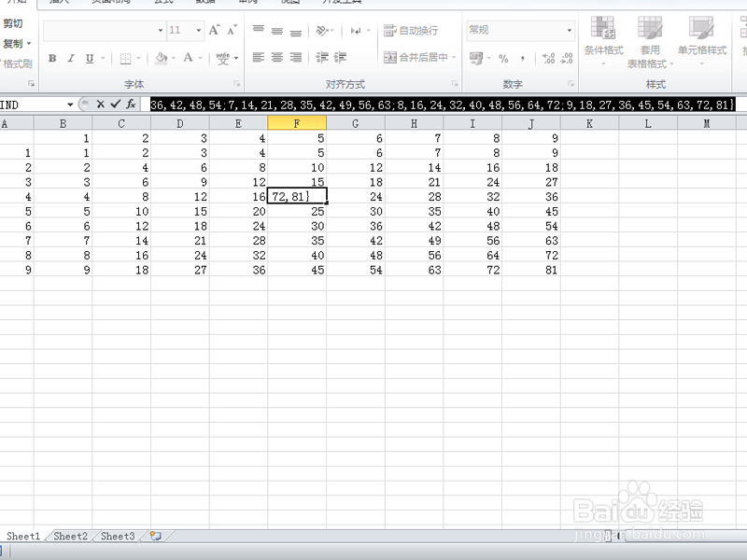
Task: Align text to top
Action: coord(259,30)
